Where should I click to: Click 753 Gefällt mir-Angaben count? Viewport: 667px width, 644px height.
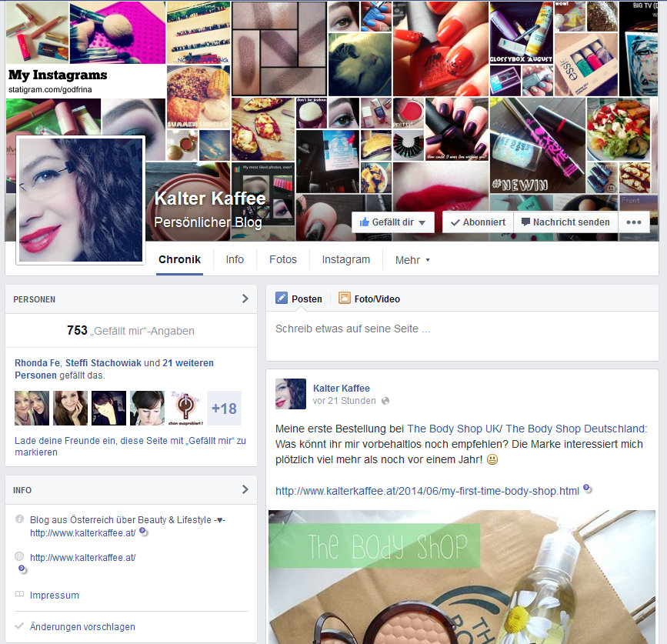130,331
